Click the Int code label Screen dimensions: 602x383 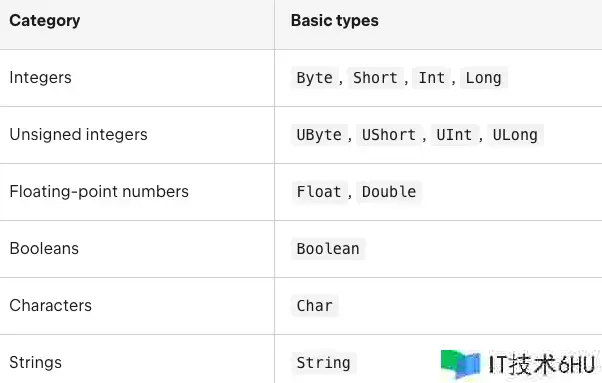coord(432,78)
